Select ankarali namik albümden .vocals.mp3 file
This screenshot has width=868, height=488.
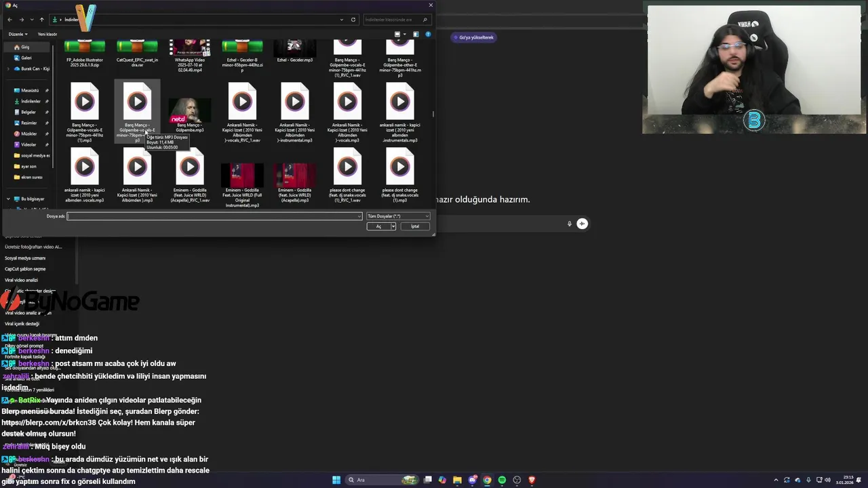(84, 176)
